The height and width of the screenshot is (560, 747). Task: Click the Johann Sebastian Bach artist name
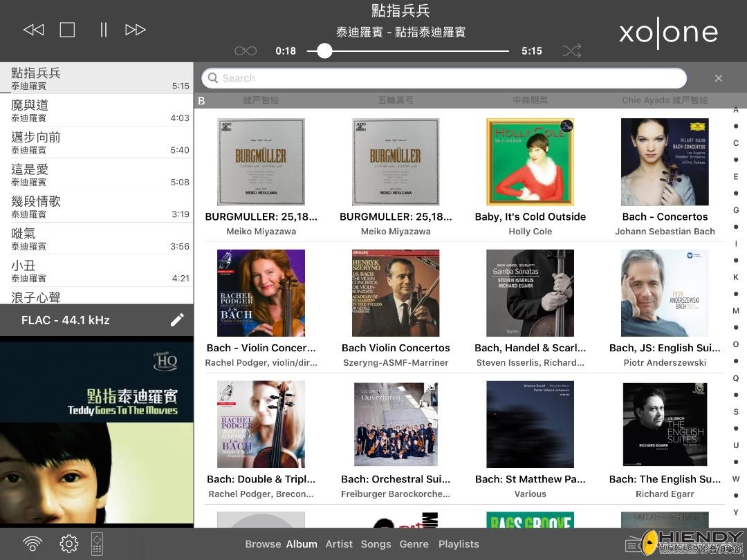[665, 232]
